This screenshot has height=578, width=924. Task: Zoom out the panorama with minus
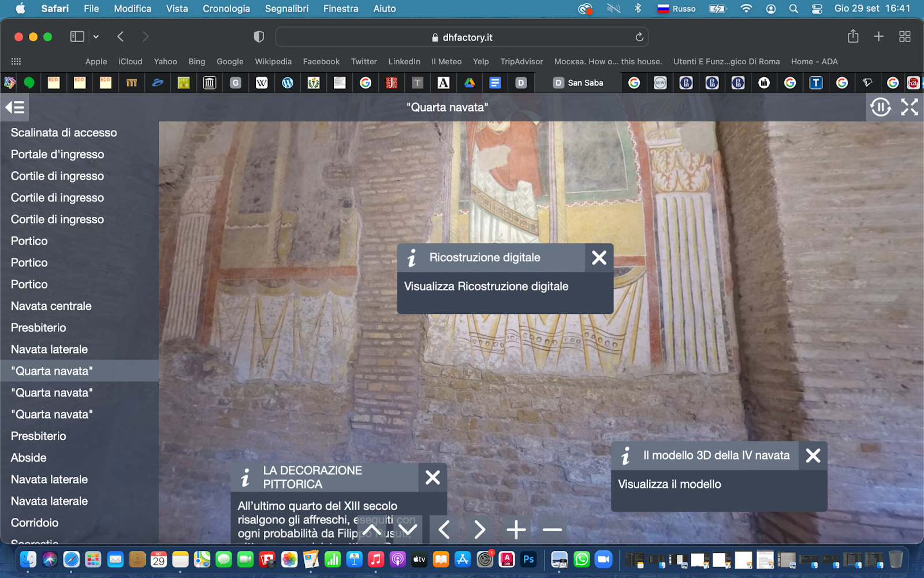[552, 529]
